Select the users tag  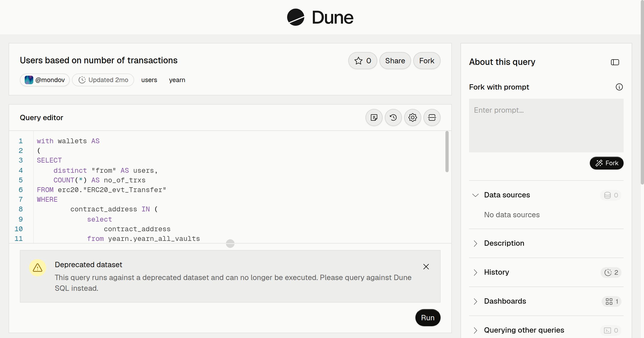(149, 80)
